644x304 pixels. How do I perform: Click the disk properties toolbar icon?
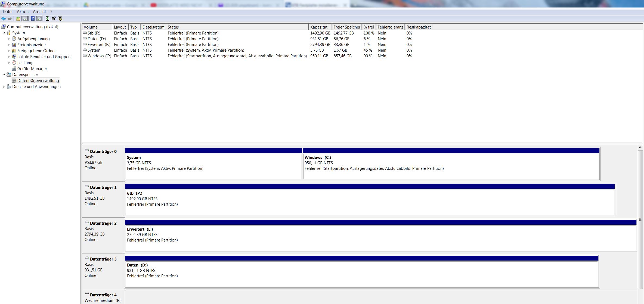pyautogui.click(x=54, y=18)
